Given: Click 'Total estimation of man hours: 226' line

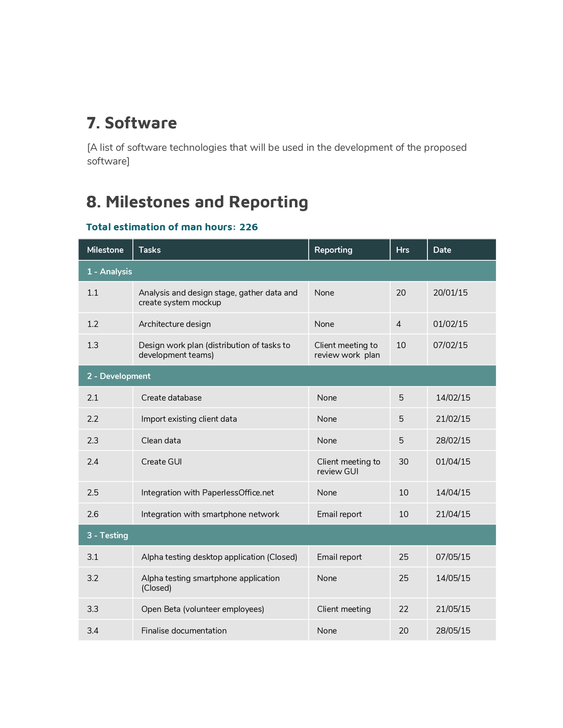Looking at the screenshot, I should point(172,227).
